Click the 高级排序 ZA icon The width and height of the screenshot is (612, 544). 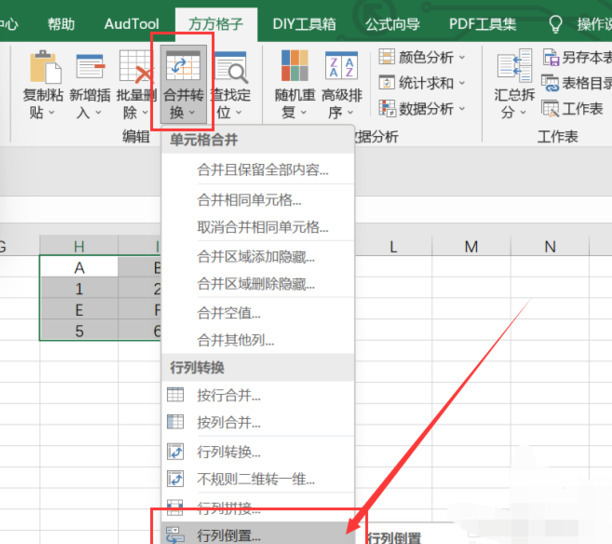pos(342,65)
